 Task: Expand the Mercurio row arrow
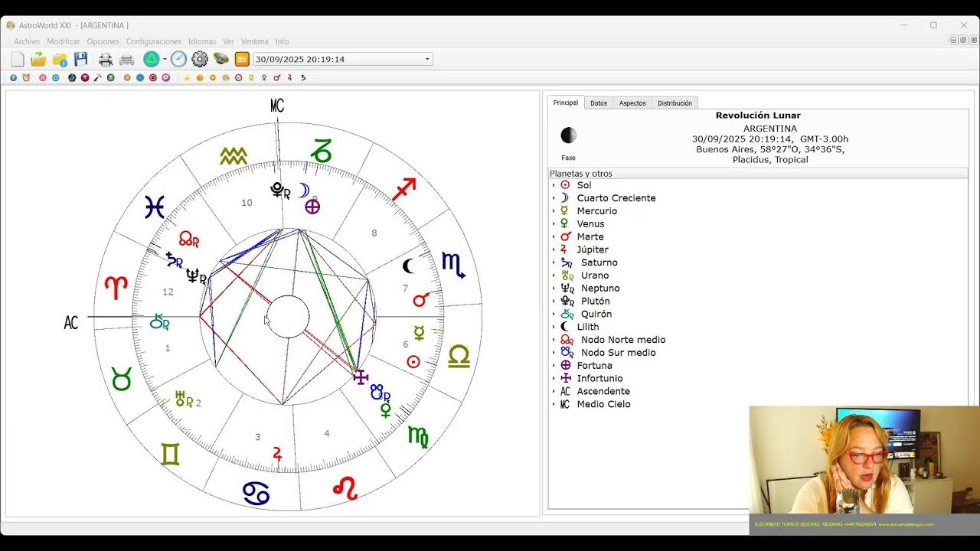(x=554, y=211)
